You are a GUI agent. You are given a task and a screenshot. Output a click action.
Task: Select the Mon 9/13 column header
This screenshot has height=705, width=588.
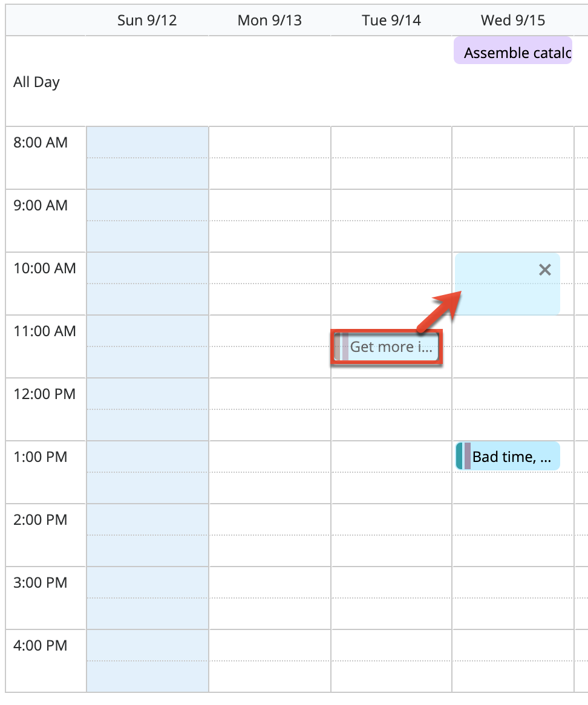269,21
